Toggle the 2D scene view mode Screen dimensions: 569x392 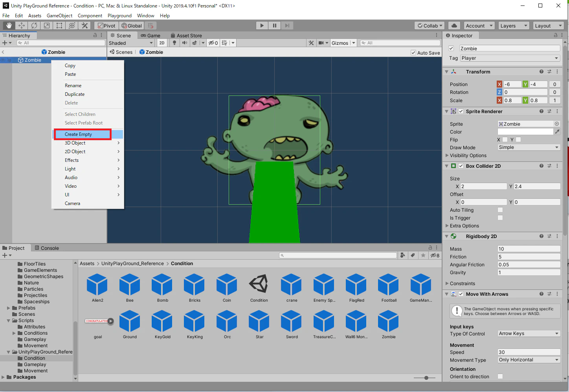(162, 43)
